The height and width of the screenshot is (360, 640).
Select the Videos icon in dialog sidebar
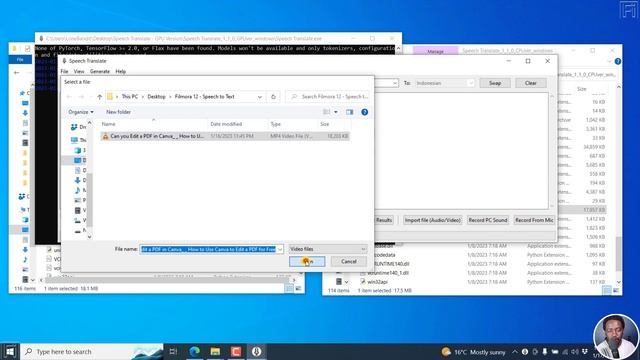[78, 210]
